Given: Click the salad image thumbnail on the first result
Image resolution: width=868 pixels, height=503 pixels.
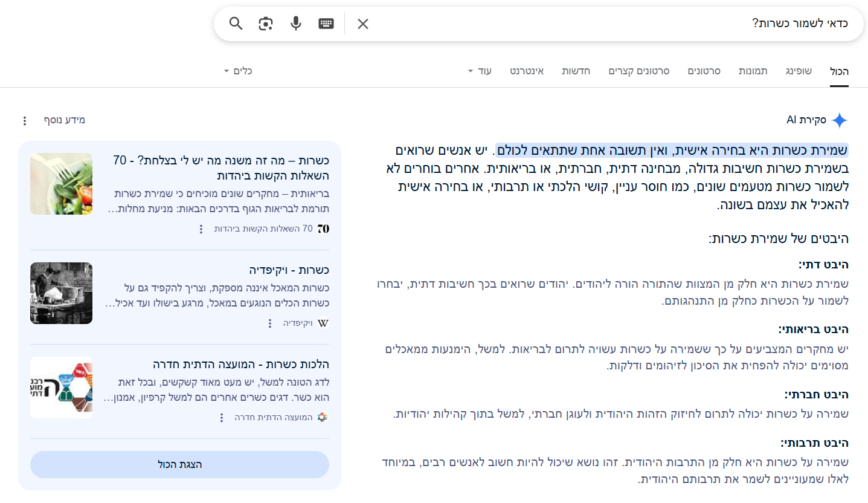Looking at the screenshot, I should (61, 183).
